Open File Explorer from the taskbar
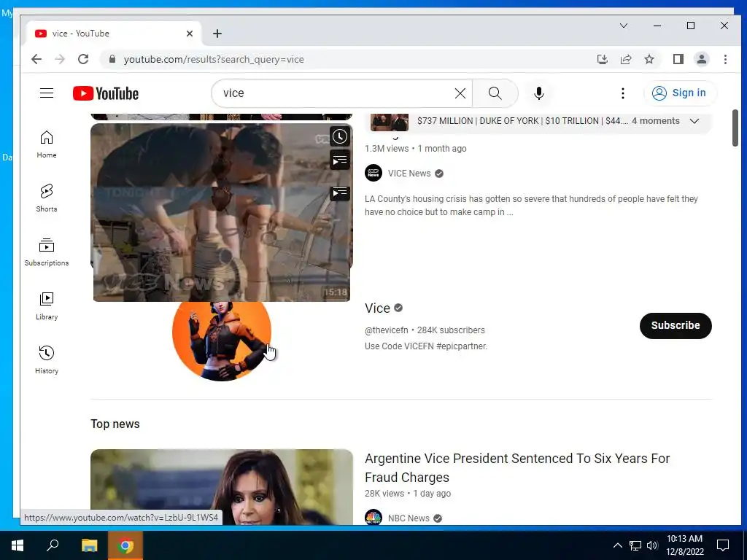This screenshot has height=560, width=747. (x=89, y=545)
